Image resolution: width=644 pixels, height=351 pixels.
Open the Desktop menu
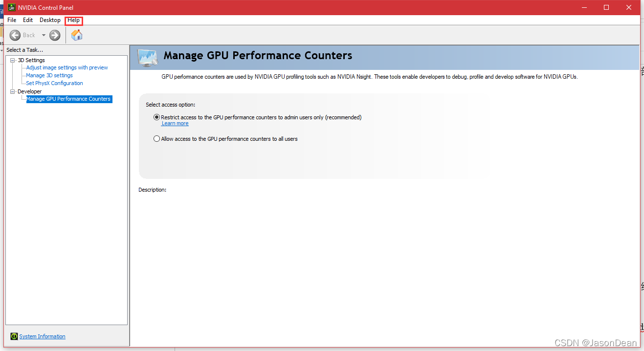(50, 20)
